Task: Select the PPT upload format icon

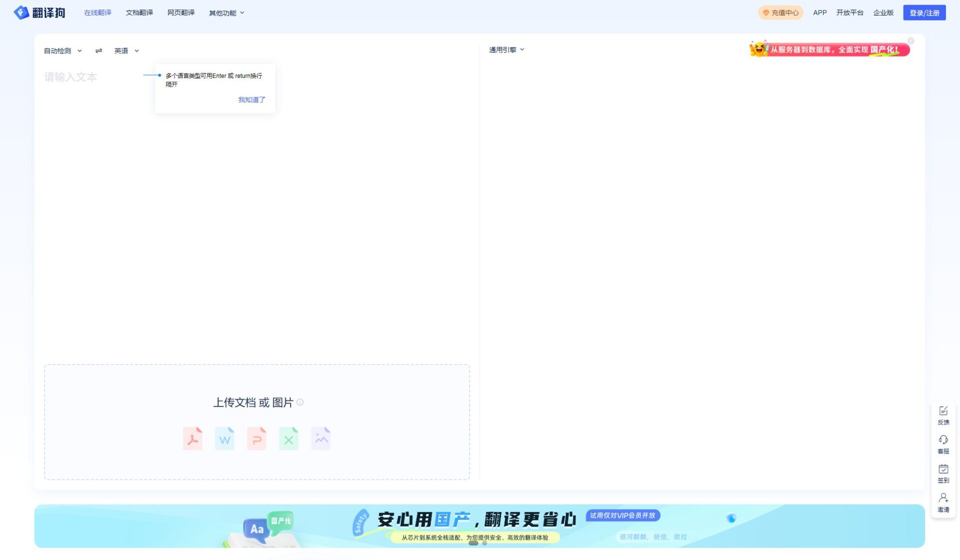Action: [256, 438]
